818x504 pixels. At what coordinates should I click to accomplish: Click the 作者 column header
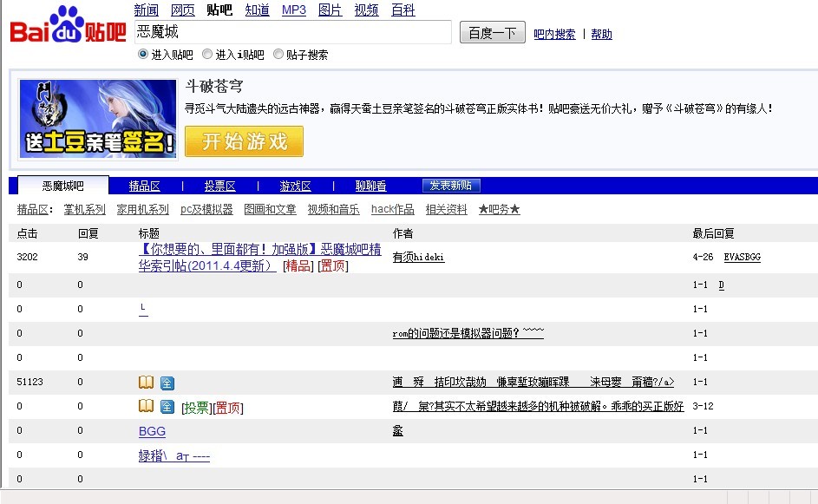tap(402, 233)
